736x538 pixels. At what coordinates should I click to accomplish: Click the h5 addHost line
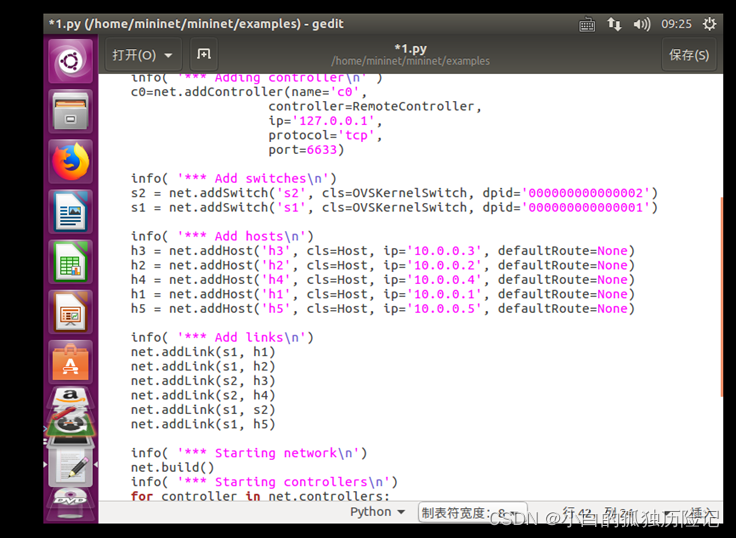[383, 309]
